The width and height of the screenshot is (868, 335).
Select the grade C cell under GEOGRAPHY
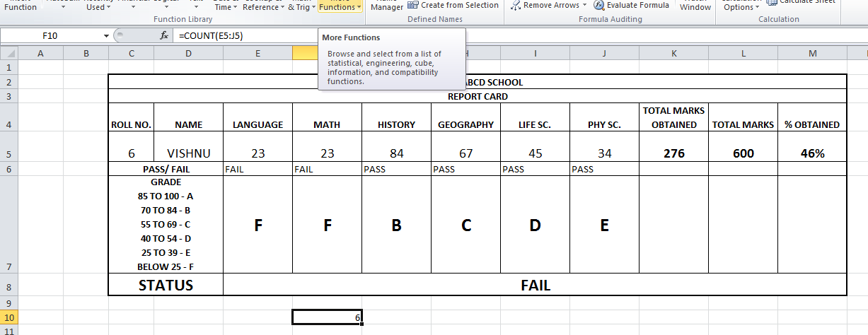point(465,225)
